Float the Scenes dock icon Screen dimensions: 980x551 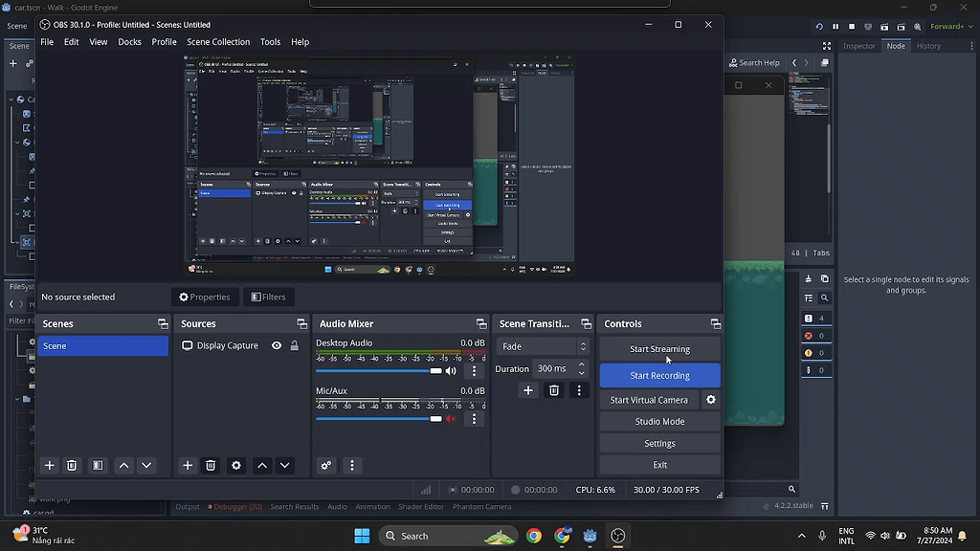163,323
